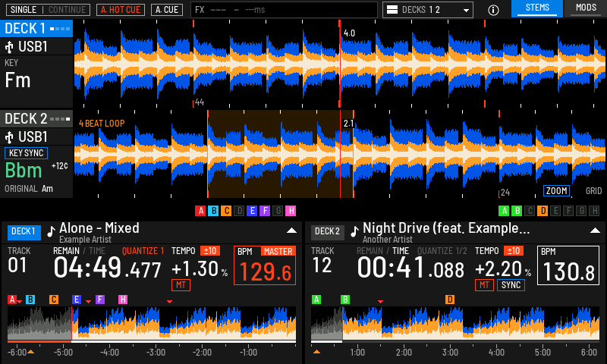607x364 pixels.
Task: Select gray hot cue F for Deck 2
Action: coord(568,211)
